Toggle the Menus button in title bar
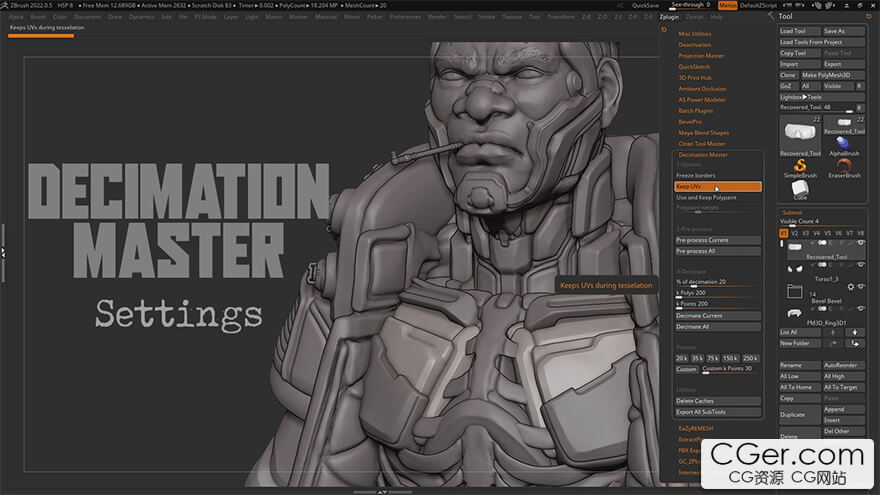880x495 pixels. pyautogui.click(x=727, y=5)
